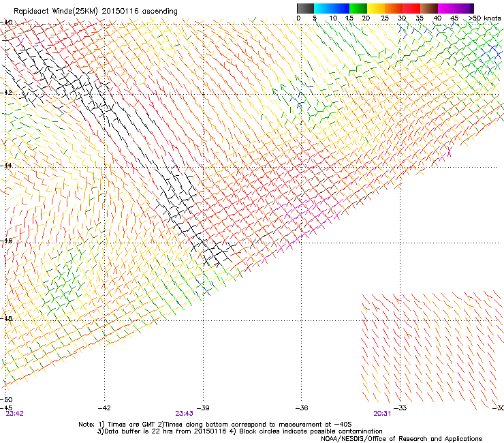The image size is (504, 443).
Task: Click the legend value "0"
Action: point(298,18)
